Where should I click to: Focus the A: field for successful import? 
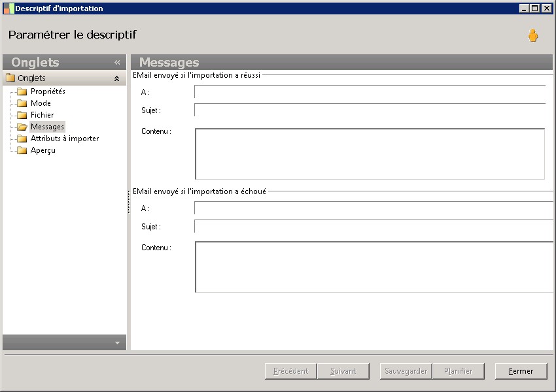click(370, 91)
